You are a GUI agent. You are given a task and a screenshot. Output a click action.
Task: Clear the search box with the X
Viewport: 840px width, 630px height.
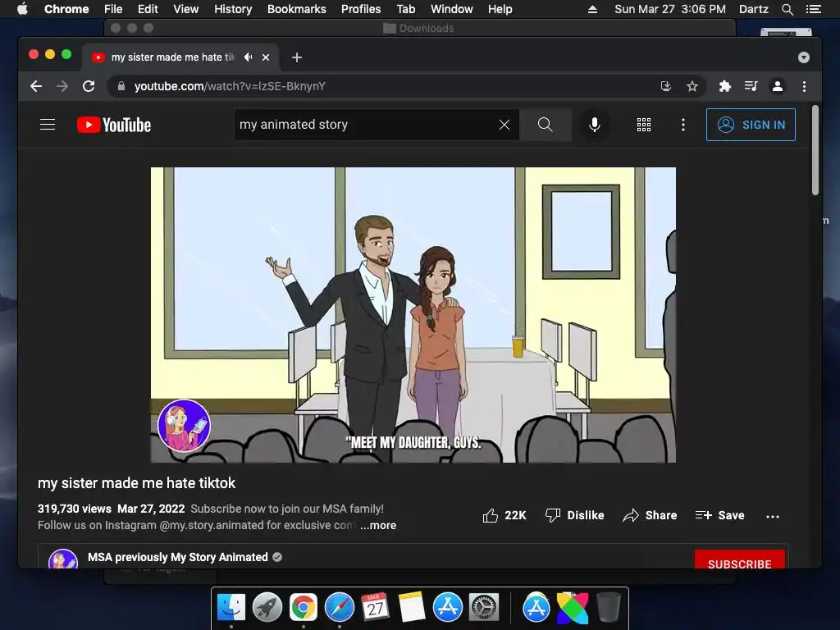(x=504, y=125)
